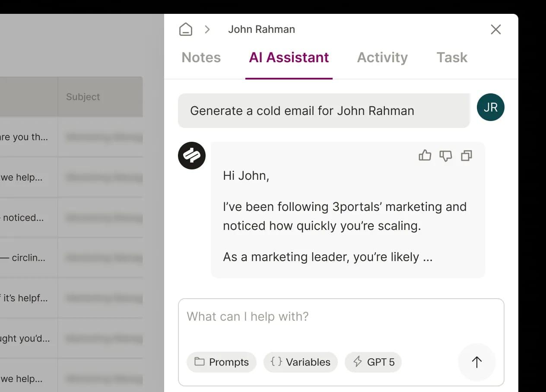The width and height of the screenshot is (546, 392).
Task: Select the 'noticed...' table cell
Action: [x=29, y=218]
